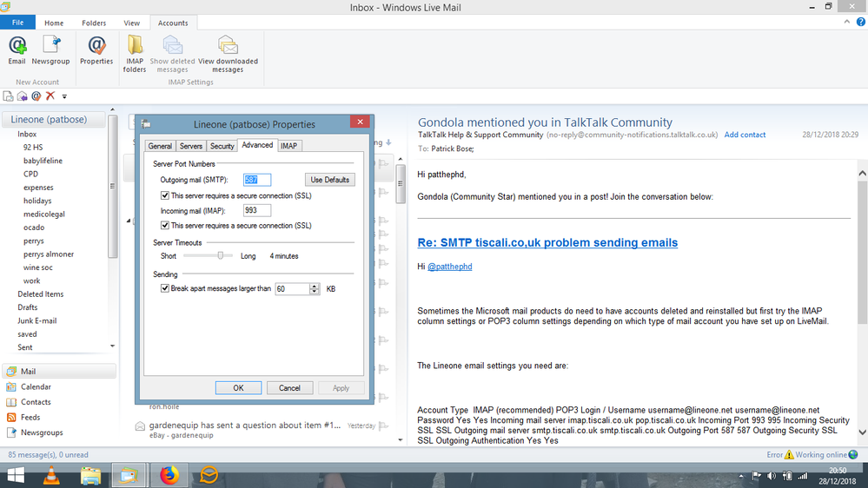The height and width of the screenshot is (488, 868).
Task: Open the SMTP tiscali problem post link
Action: pyautogui.click(x=547, y=243)
